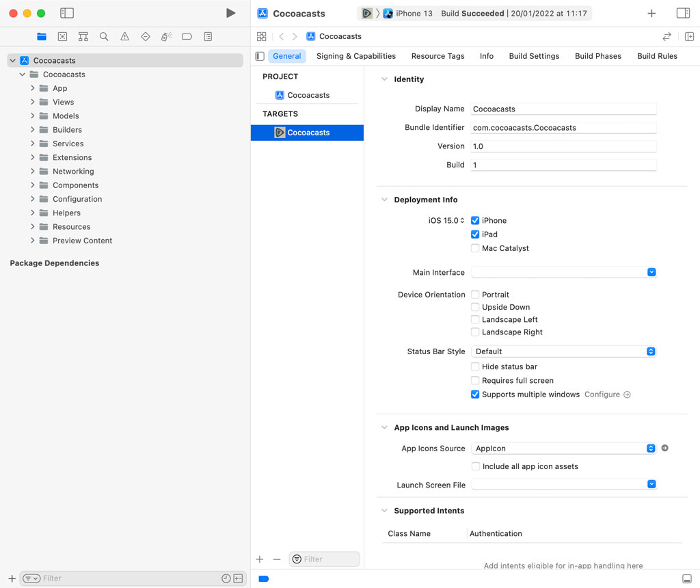Check Hide status bar

tap(475, 366)
